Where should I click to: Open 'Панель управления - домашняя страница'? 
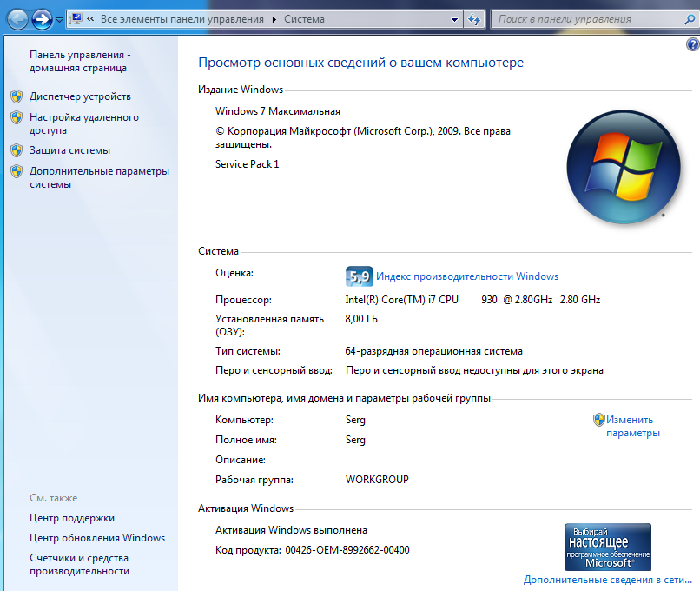click(81, 61)
